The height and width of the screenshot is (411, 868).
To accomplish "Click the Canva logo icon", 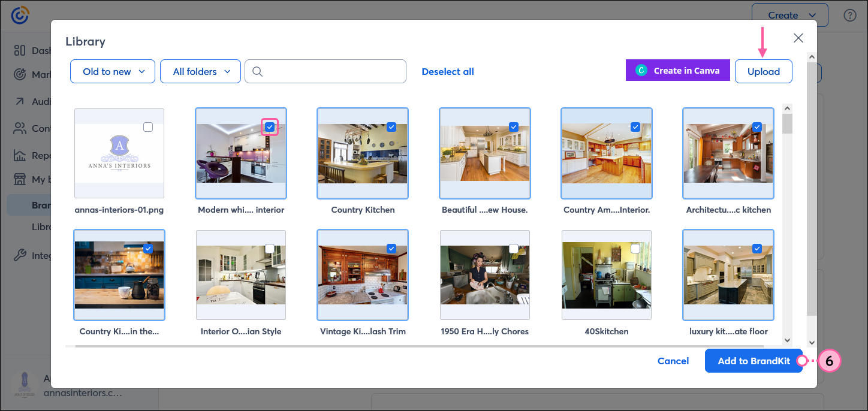I will (x=641, y=71).
